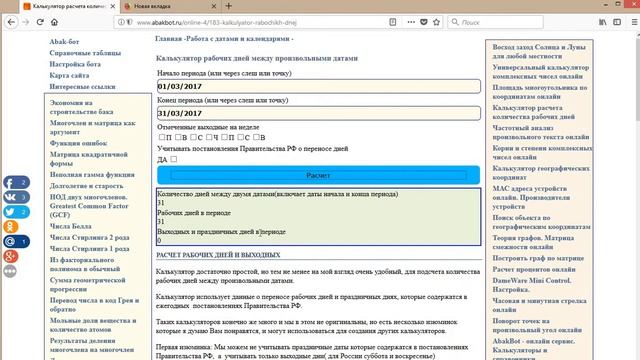Open the 'Abak-бот' link
The width and height of the screenshot is (640, 360).
click(64, 42)
